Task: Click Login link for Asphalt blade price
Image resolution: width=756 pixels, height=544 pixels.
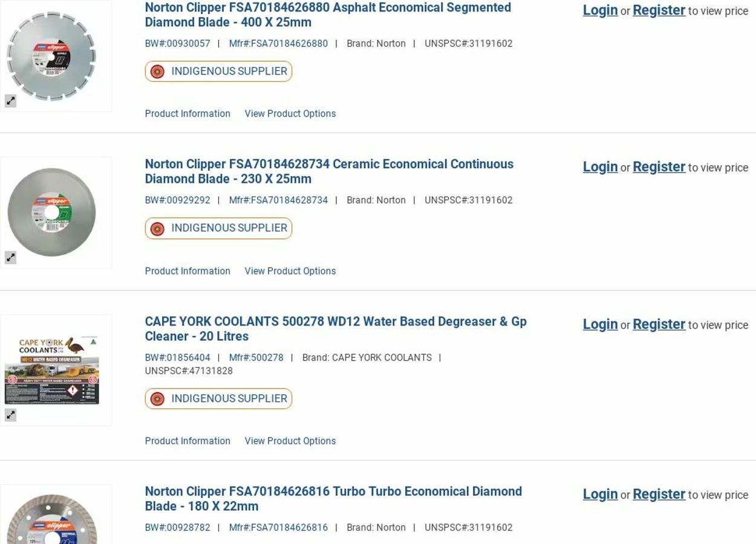Action: click(x=600, y=10)
